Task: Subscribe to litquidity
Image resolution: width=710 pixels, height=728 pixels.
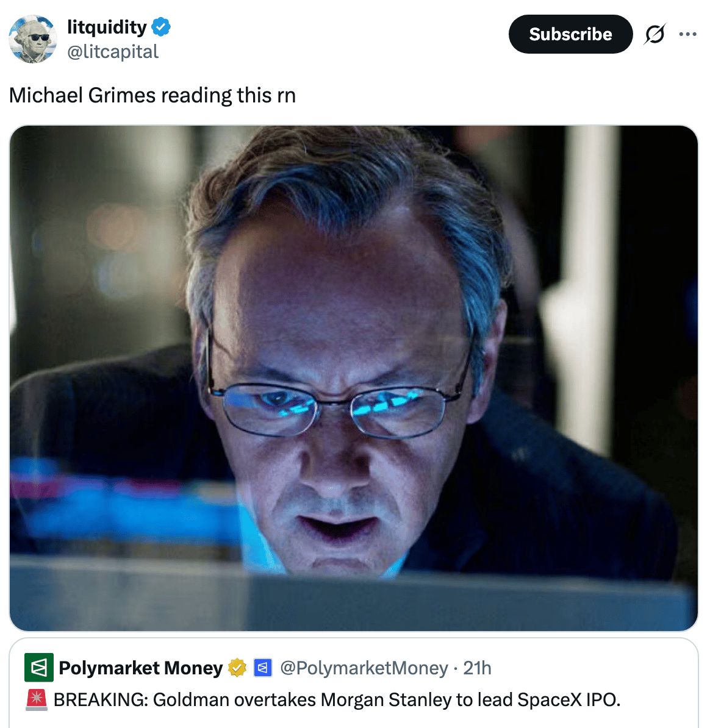Action: point(570,34)
